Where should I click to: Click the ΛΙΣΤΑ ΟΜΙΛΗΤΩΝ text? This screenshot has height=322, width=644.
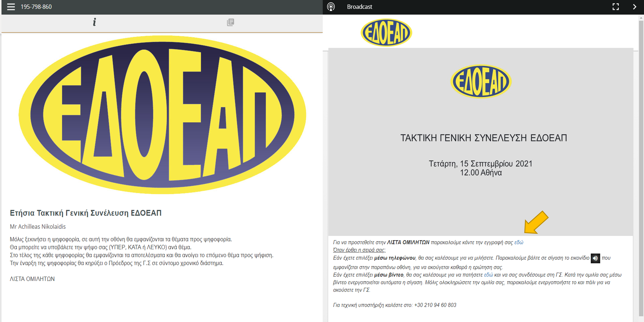click(32, 279)
